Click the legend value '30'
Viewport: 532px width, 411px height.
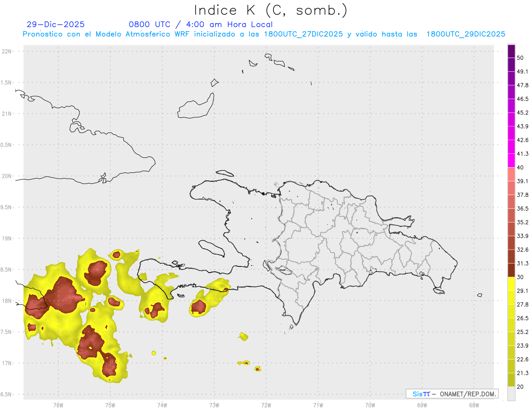520,277
